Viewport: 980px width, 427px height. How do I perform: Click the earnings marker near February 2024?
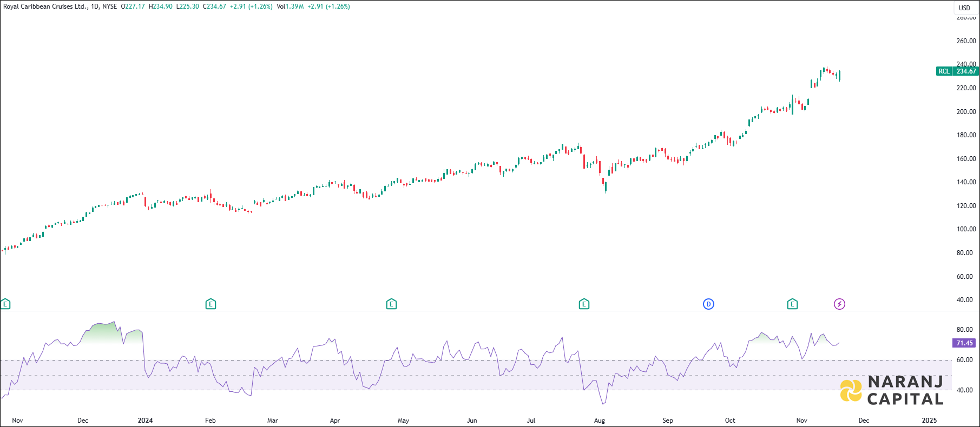point(211,304)
